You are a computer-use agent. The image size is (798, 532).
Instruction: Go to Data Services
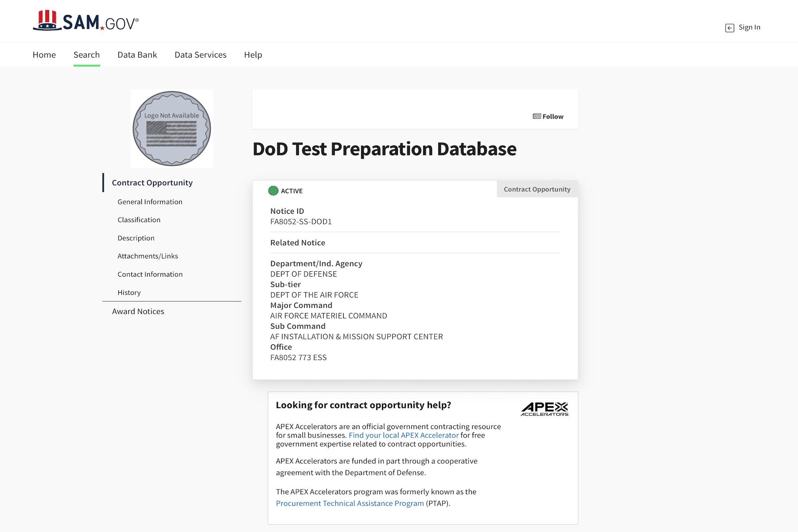coord(200,55)
